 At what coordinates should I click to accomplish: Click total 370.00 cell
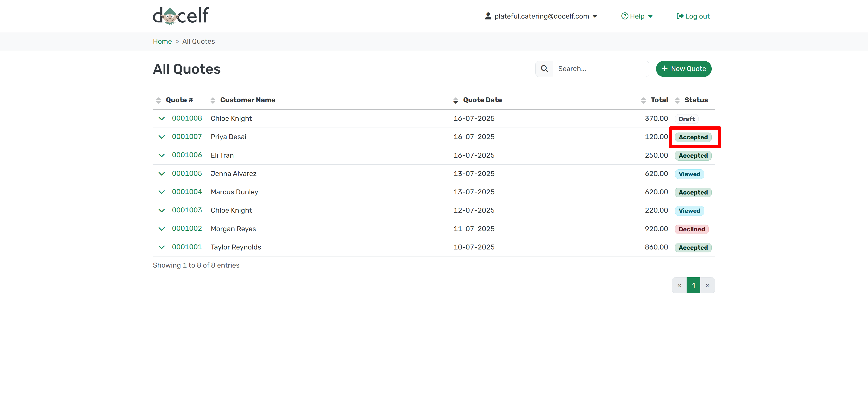(656, 119)
